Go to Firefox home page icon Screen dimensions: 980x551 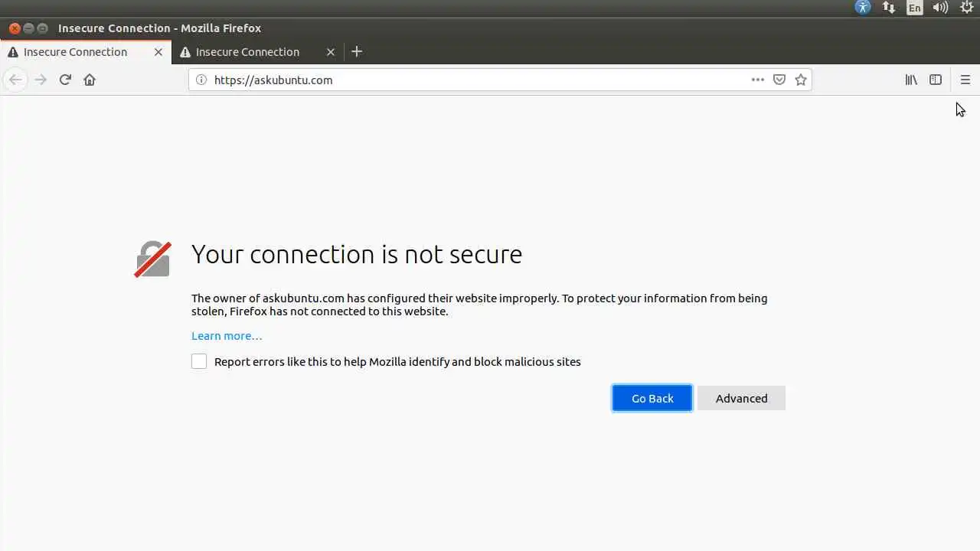tap(90, 80)
